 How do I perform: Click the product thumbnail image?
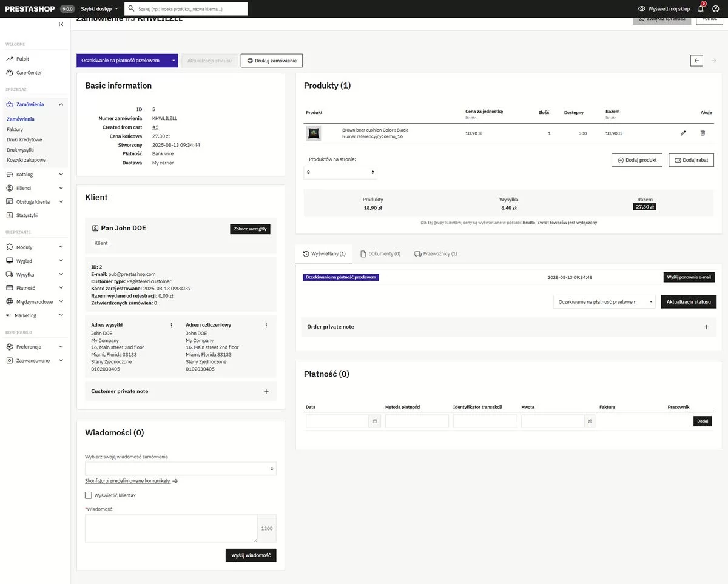pos(313,133)
